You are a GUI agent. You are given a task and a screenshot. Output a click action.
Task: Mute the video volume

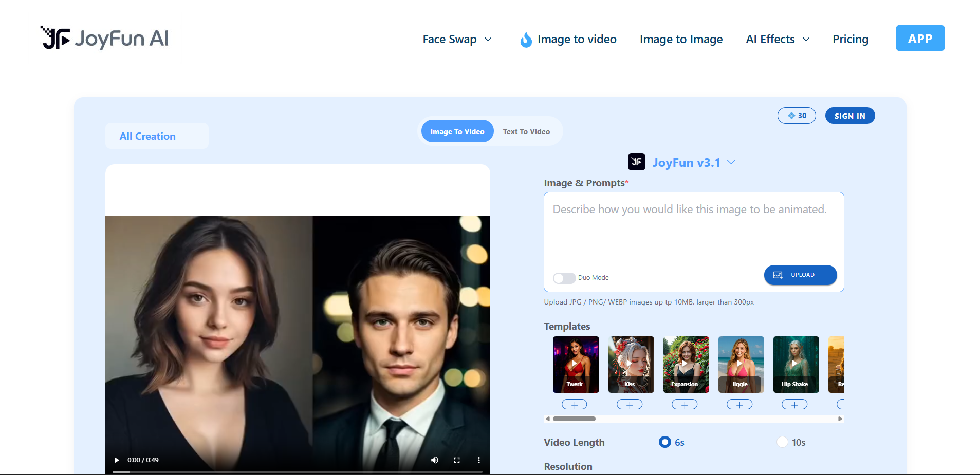435,460
